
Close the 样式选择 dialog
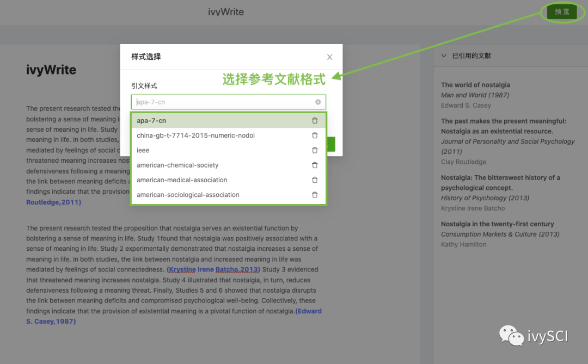click(329, 57)
